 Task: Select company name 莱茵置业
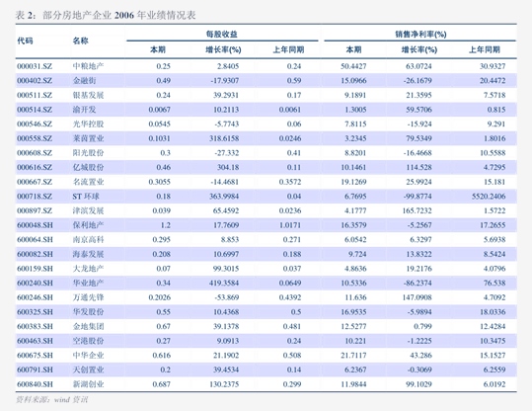click(x=88, y=138)
